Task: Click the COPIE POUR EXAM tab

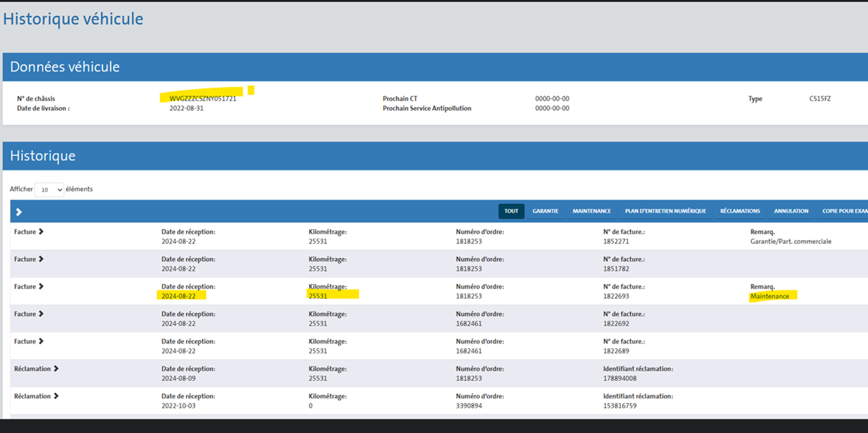Action: tap(844, 211)
